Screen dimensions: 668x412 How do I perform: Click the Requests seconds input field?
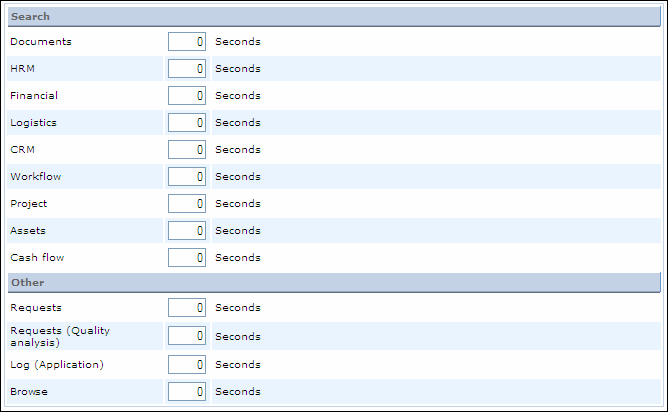tap(187, 308)
